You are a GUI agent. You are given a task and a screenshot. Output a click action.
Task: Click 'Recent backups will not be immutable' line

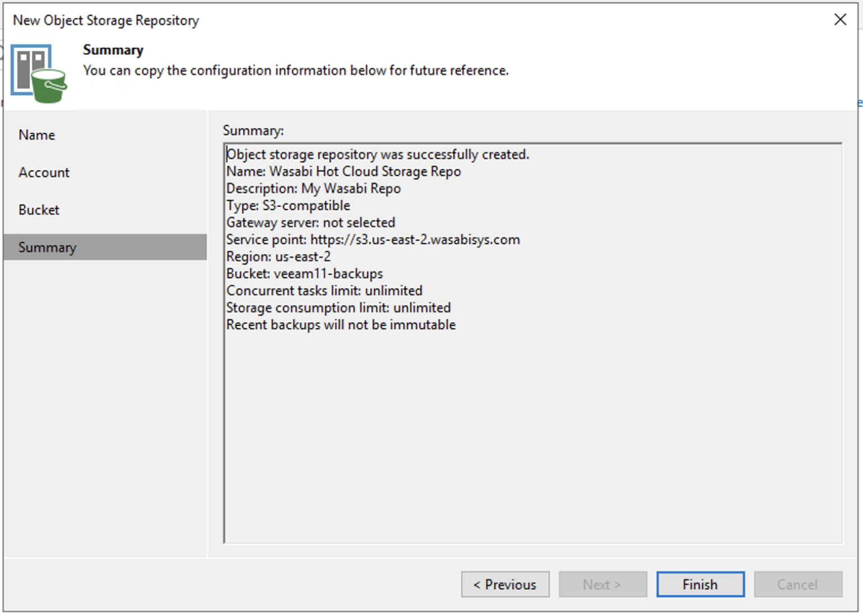click(x=341, y=325)
